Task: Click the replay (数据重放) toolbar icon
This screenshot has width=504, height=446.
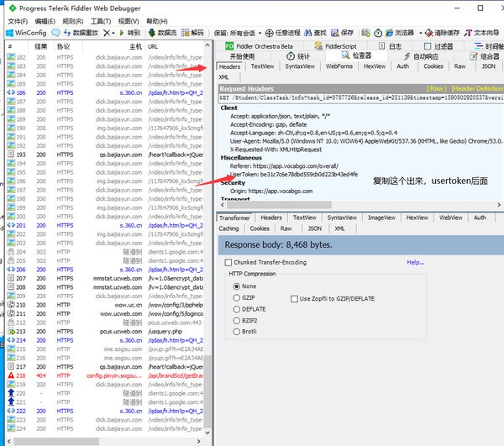Action: pyautogui.click(x=68, y=32)
